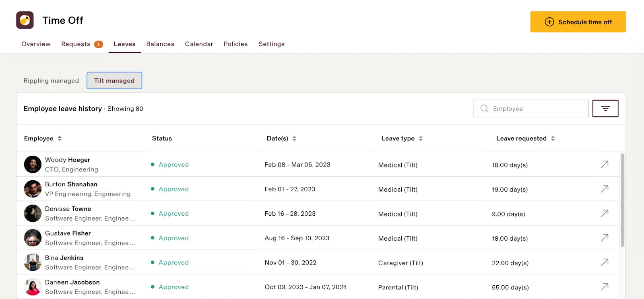Click the Woody Hoeger name
644x299 pixels.
(67, 160)
